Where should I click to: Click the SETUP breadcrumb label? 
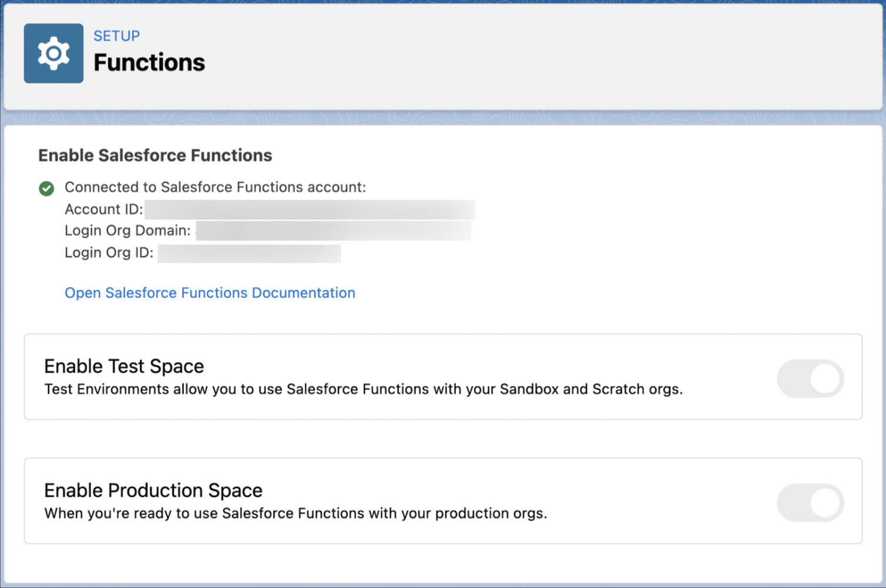[x=116, y=36]
